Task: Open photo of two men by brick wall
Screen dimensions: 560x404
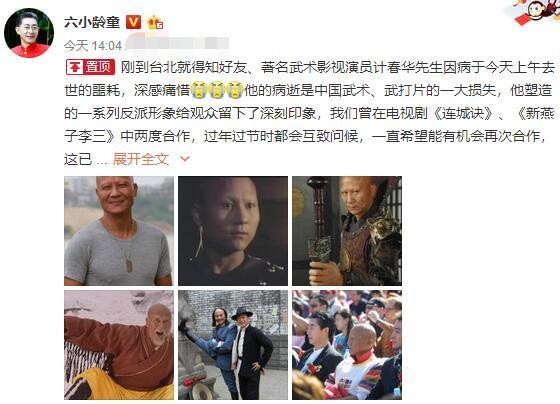Action: 233,345
